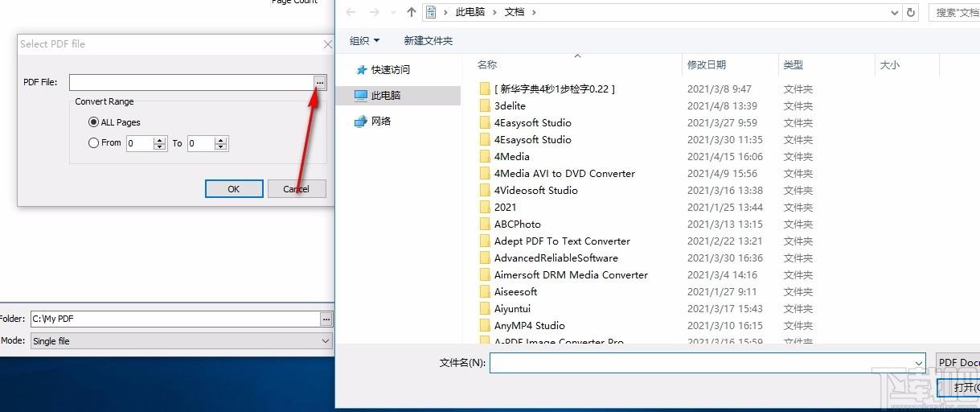
Task: Click the PDF File browse button
Action: coord(320,82)
